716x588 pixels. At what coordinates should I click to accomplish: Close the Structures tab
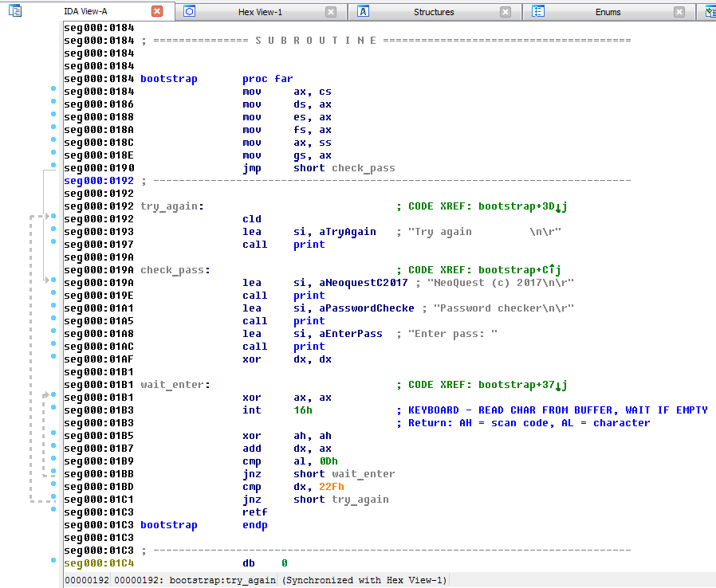[x=505, y=12]
